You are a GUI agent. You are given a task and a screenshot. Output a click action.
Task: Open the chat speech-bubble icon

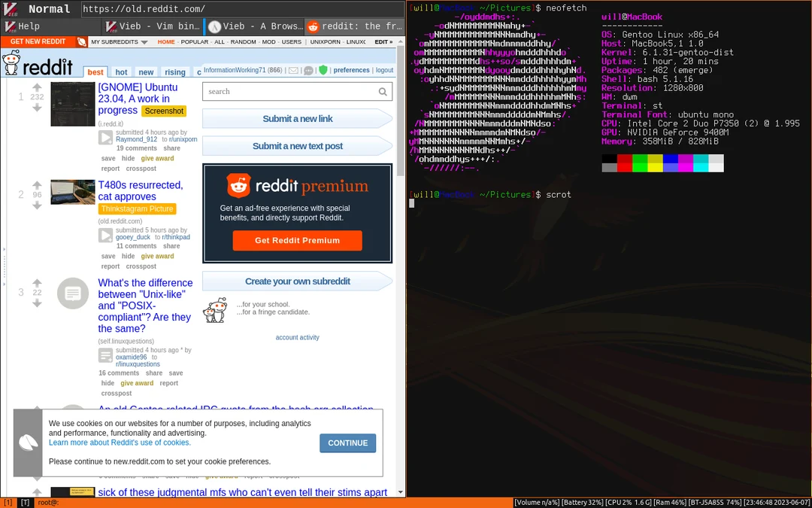[308, 70]
